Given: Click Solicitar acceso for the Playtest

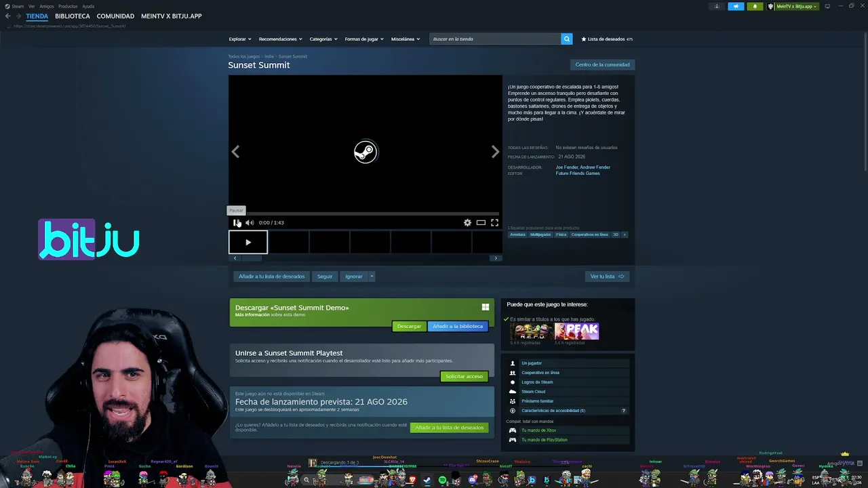Looking at the screenshot, I should tap(465, 376).
